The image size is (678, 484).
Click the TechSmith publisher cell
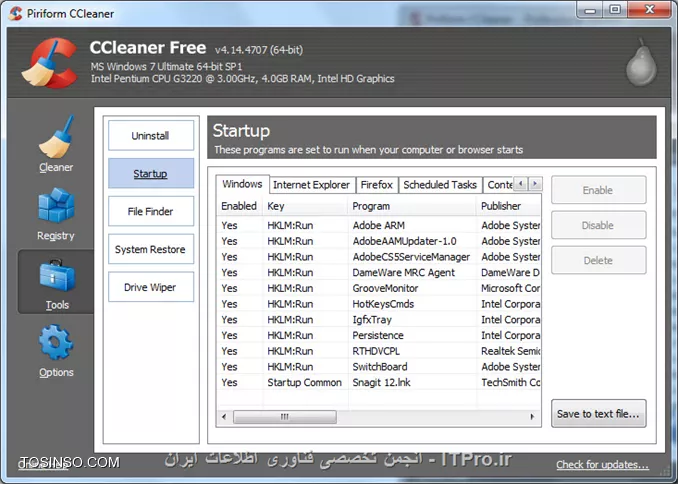point(511,382)
